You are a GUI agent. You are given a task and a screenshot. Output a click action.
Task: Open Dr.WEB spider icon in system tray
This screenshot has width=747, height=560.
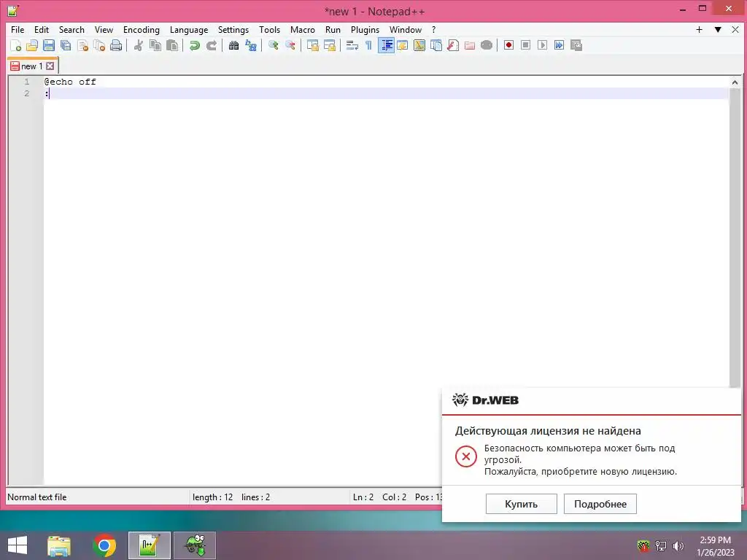(643, 545)
